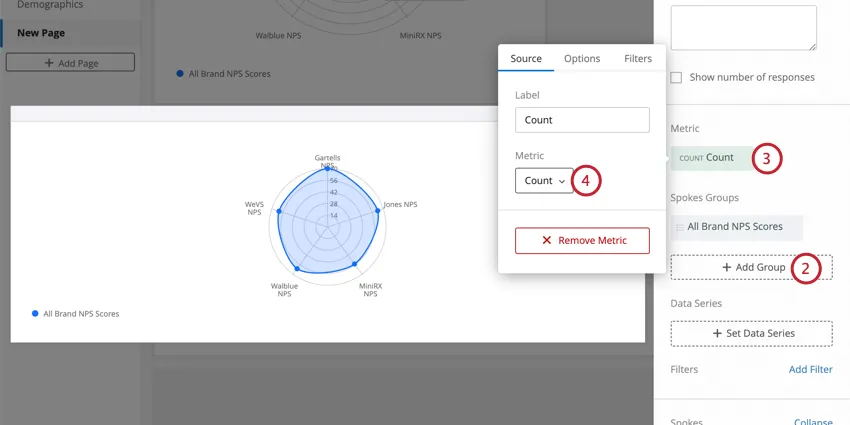Click the drag handle on All Brand NPS Scores
The image size is (850, 425).
680,227
